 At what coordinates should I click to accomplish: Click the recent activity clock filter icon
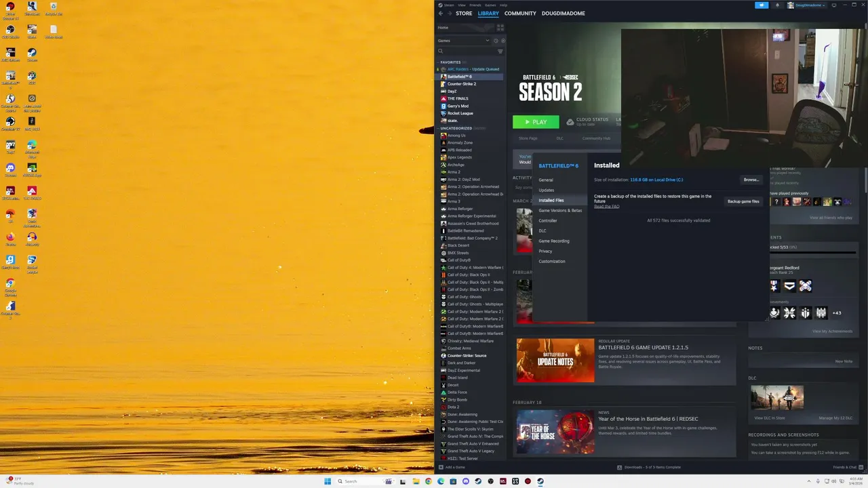point(496,41)
